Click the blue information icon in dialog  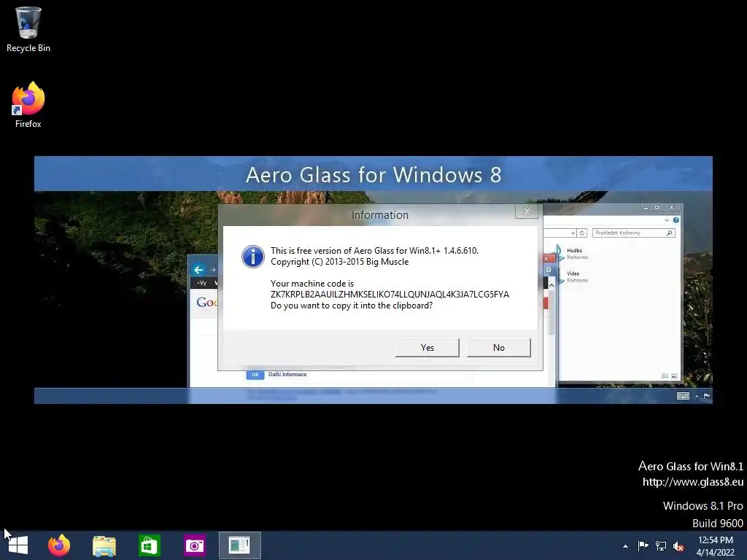pos(253,257)
